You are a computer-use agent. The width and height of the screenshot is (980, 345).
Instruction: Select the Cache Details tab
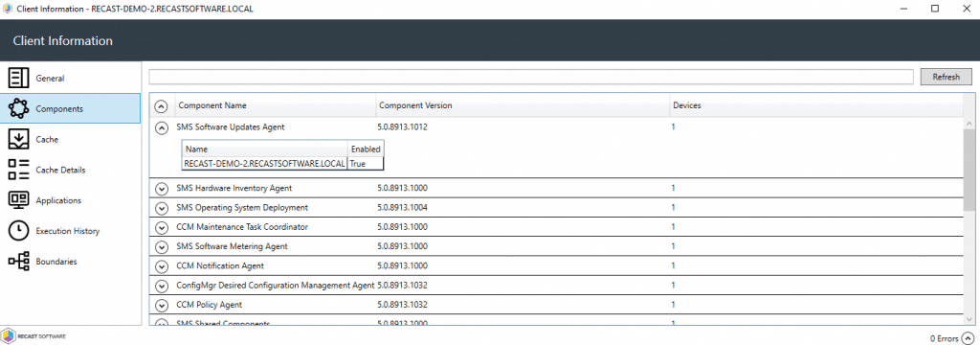point(71,170)
